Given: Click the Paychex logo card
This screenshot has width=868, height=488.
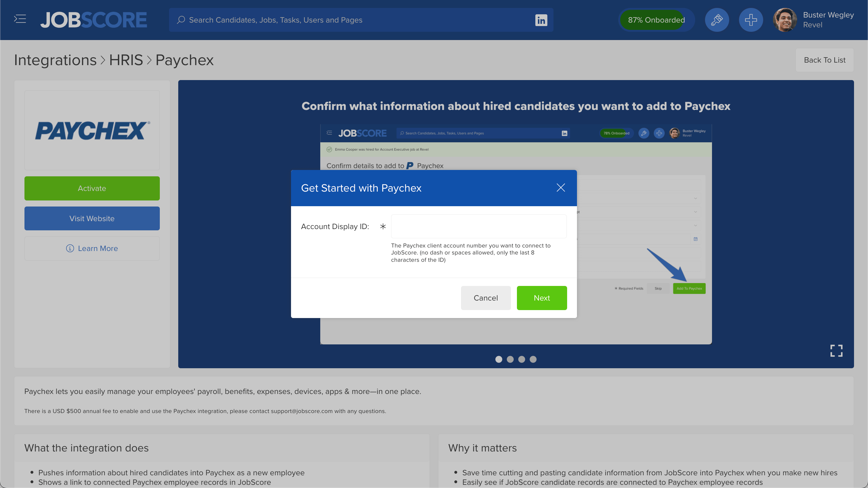Looking at the screenshot, I should [x=92, y=131].
